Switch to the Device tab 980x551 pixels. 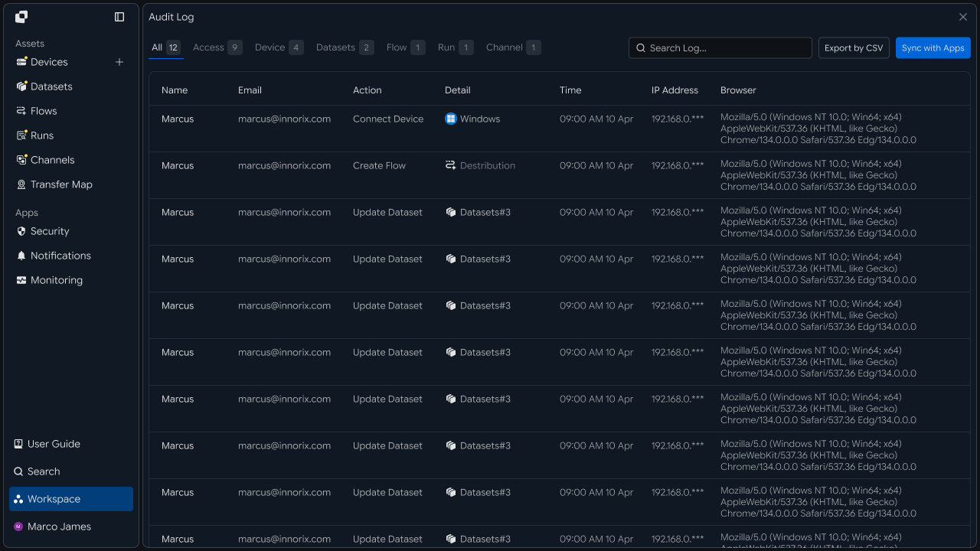click(x=279, y=47)
